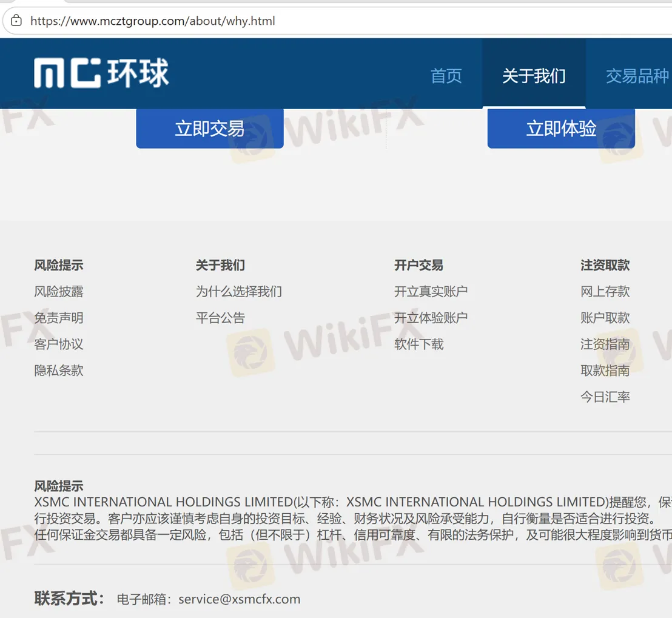Open the 开立体验账户 link
The image size is (672, 618).
431,318
